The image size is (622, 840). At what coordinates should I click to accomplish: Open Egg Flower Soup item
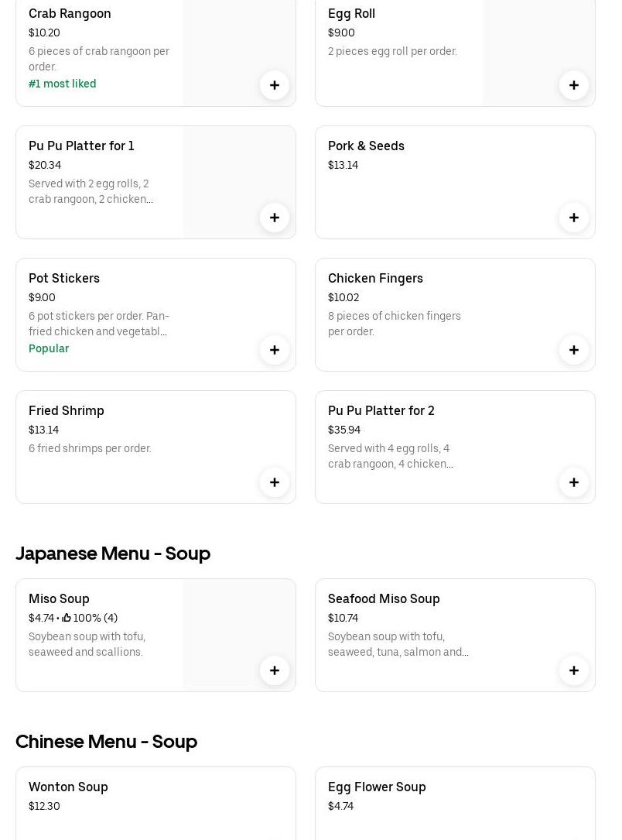[x=377, y=787]
